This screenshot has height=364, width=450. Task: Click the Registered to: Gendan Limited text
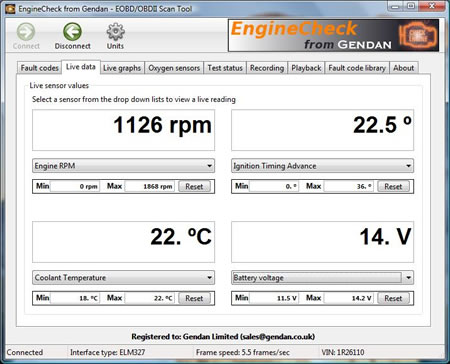pyautogui.click(x=223, y=337)
